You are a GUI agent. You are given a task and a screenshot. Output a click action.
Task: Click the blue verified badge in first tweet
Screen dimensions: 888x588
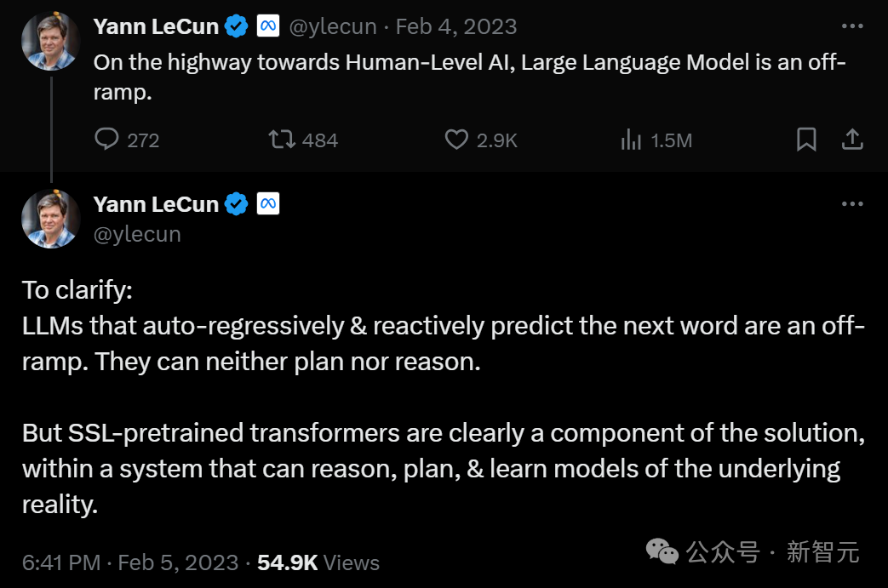coord(236,26)
